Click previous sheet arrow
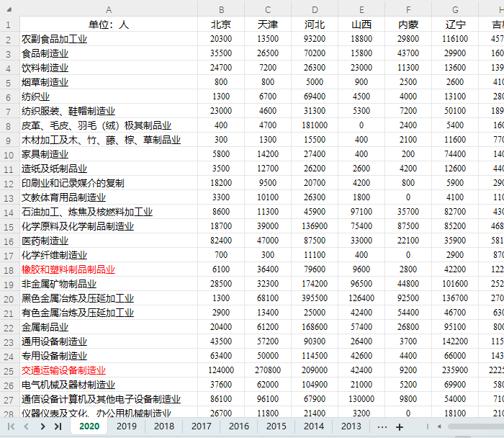The image size is (504, 438). click(27, 426)
